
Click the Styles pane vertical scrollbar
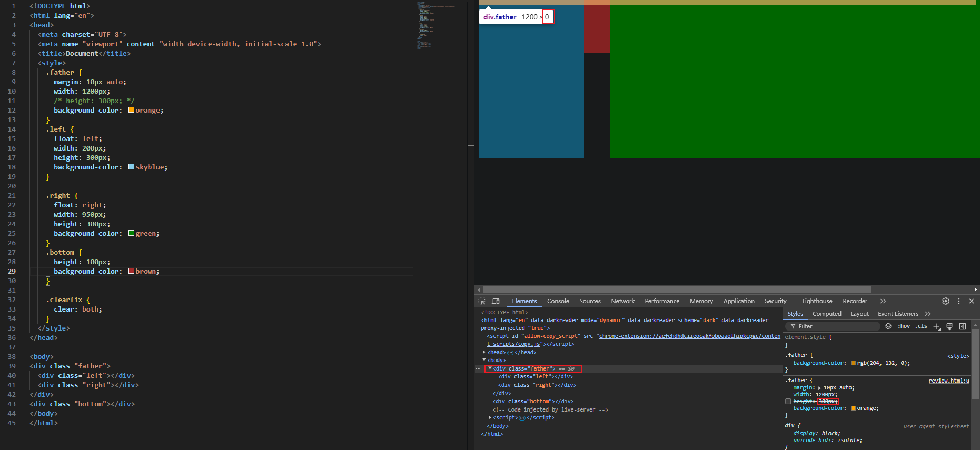pos(975,363)
